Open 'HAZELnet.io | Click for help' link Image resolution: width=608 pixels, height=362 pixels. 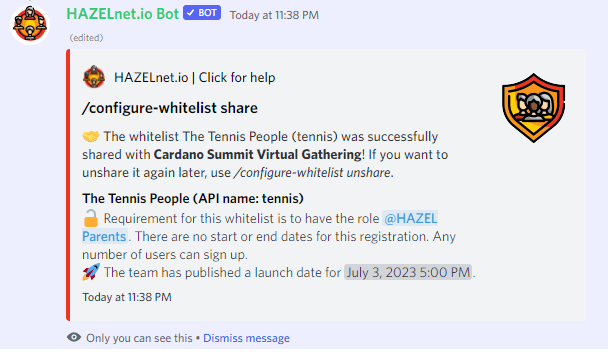point(194,78)
